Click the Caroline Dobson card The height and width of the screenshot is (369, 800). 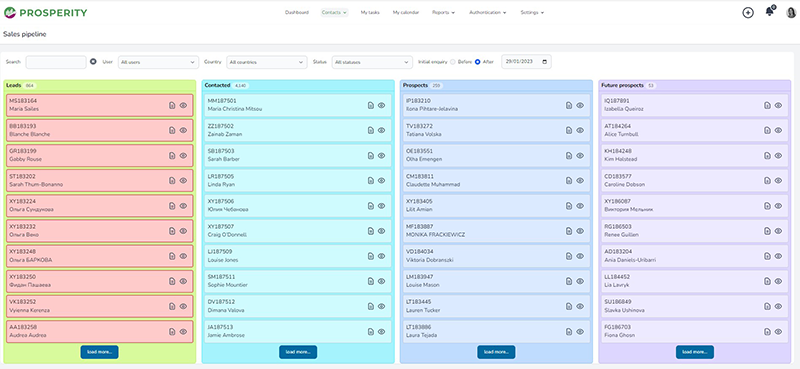pyautogui.click(x=694, y=181)
